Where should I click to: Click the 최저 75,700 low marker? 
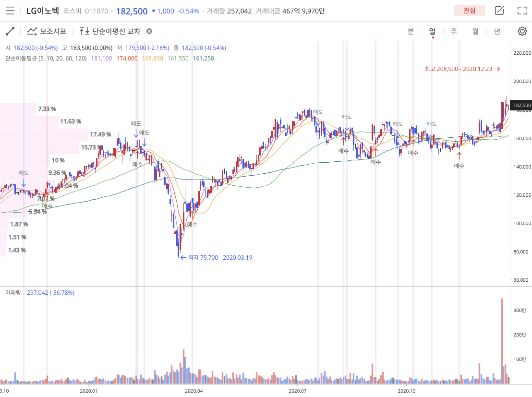[x=217, y=257]
